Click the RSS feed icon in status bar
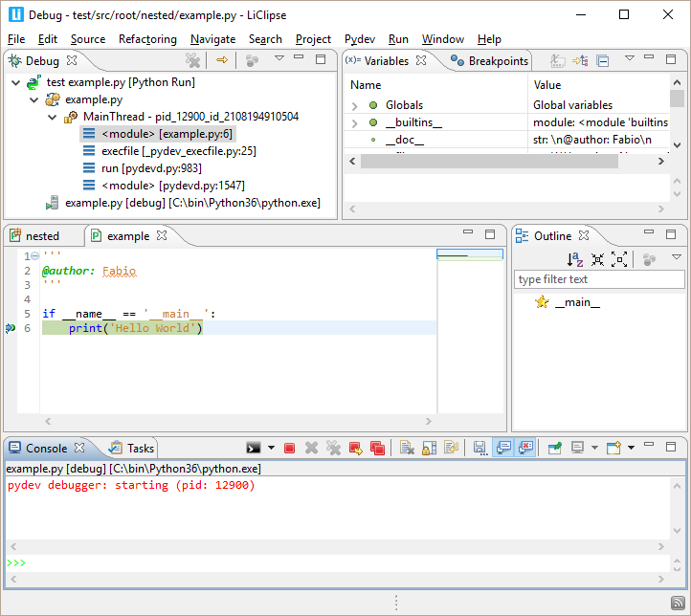 pyautogui.click(x=678, y=603)
